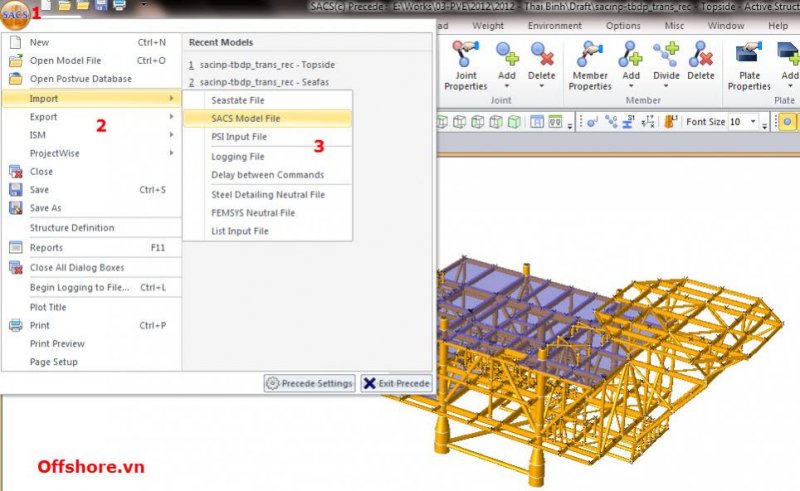Open the Font Size dropdown showing 10

(x=753, y=121)
